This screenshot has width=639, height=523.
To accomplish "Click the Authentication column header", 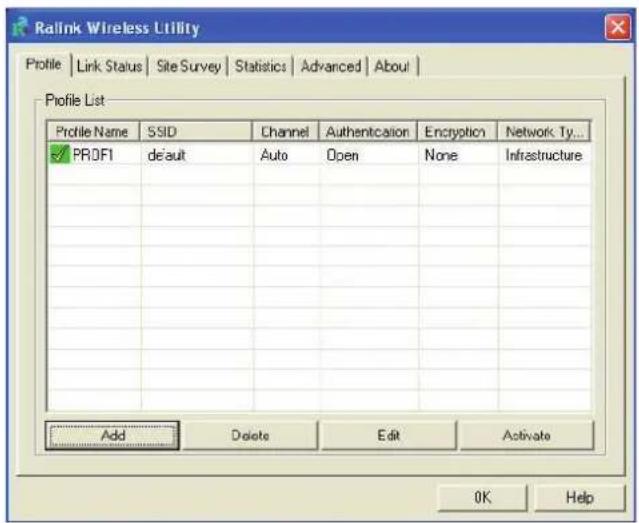I will click(366, 132).
